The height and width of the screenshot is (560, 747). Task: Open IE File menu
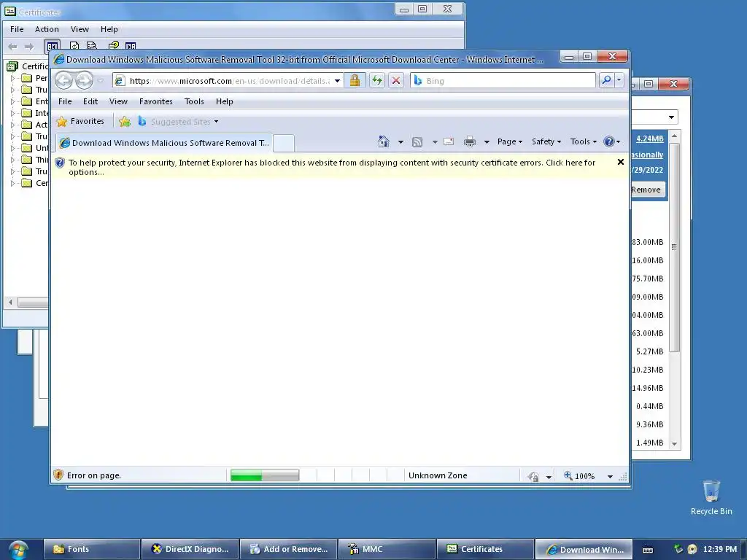point(65,101)
